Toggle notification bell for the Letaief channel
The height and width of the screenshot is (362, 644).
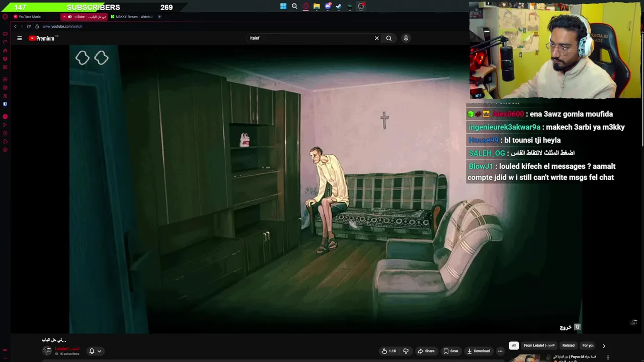coord(92,351)
